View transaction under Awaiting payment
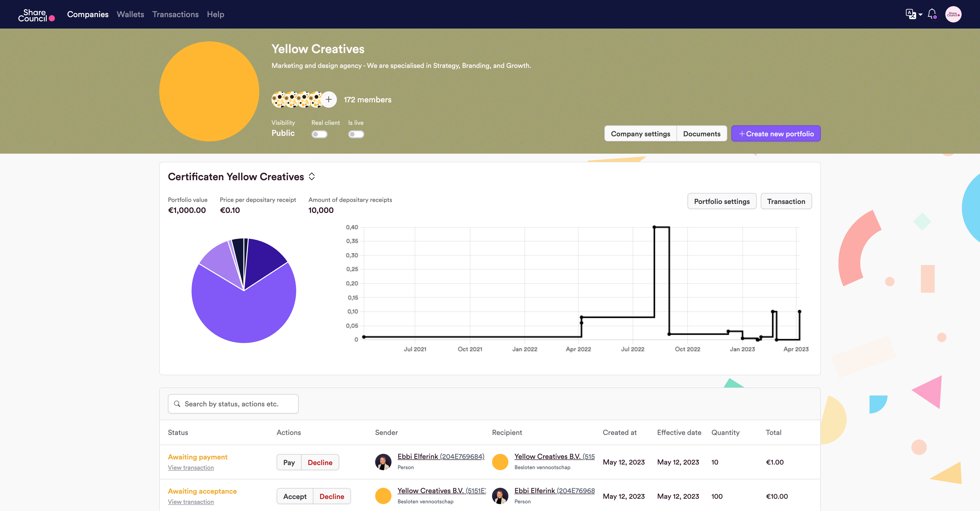The width and height of the screenshot is (980, 511). [x=191, y=468]
